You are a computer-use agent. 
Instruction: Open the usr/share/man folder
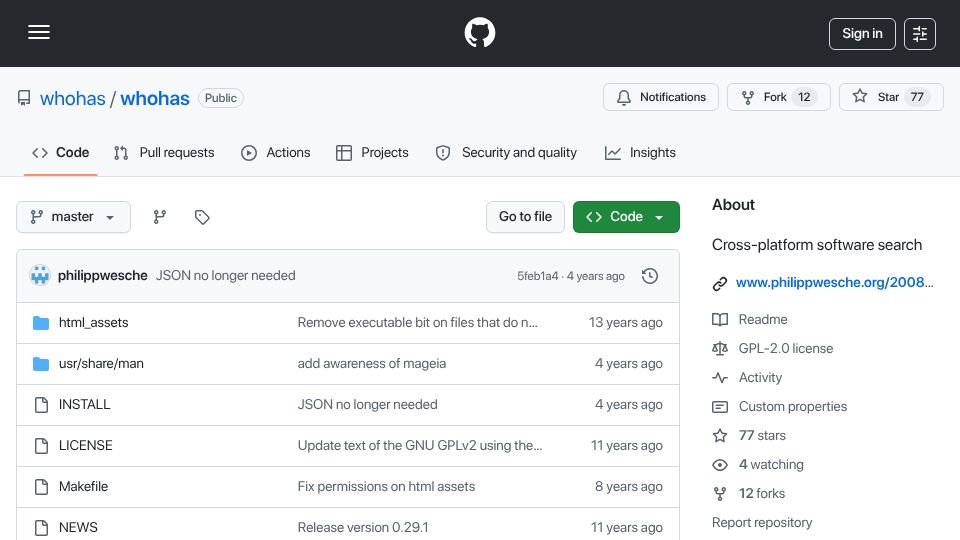[x=101, y=364]
